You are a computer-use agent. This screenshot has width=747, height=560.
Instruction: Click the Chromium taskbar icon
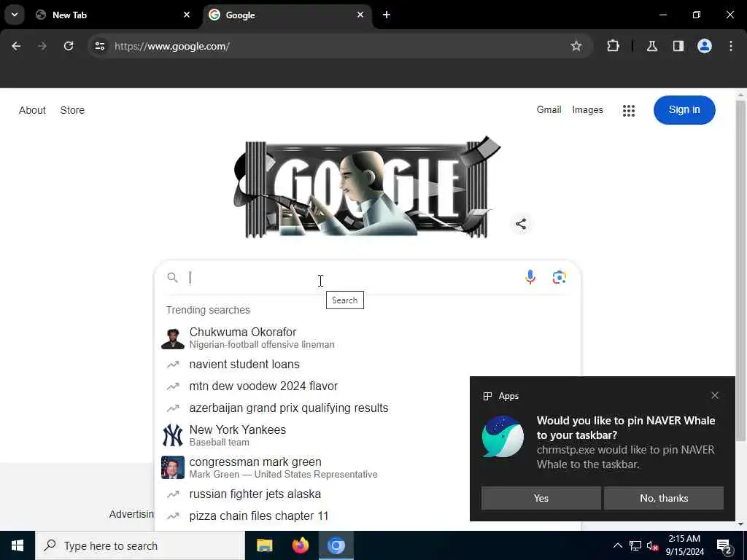(x=336, y=545)
